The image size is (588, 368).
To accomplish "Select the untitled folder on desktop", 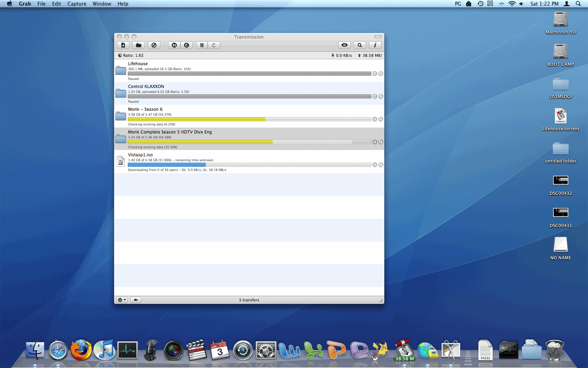I will click(x=561, y=152).
